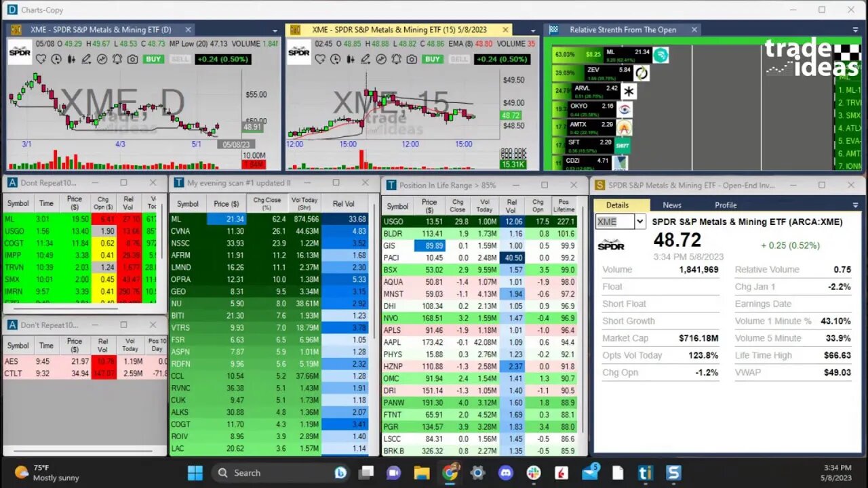
Task: Click the weather widget showing 75°F
Action: [x=47, y=472]
